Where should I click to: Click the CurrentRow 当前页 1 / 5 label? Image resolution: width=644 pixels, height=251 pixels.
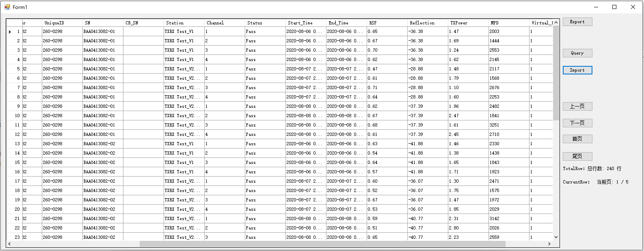pos(595,182)
